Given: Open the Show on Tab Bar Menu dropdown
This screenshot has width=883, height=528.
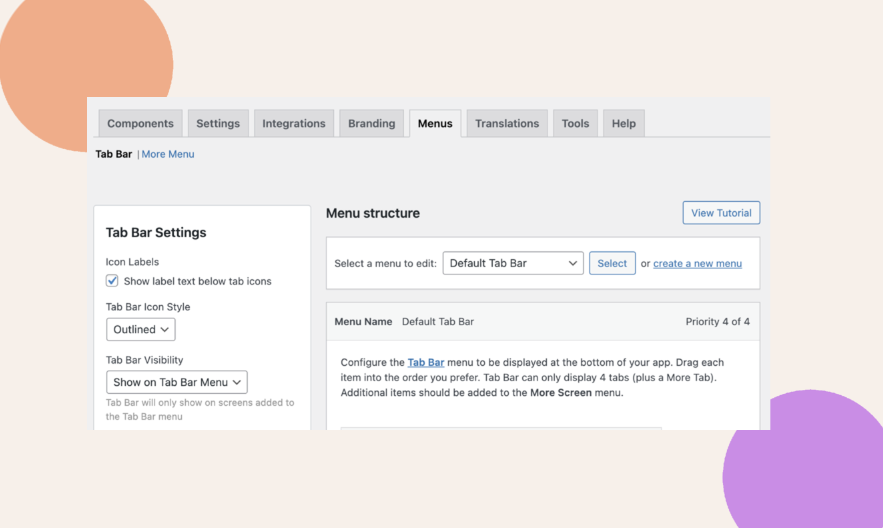Looking at the screenshot, I should point(177,382).
